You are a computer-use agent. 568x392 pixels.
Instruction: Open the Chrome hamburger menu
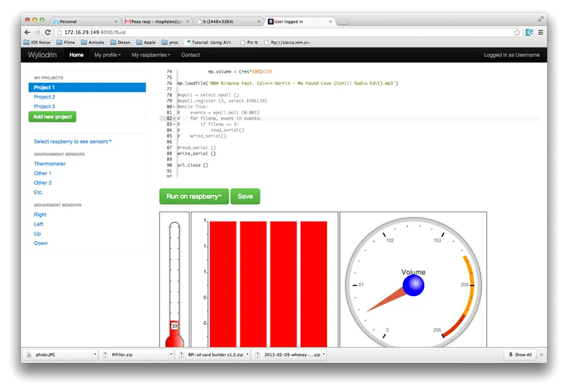point(541,32)
